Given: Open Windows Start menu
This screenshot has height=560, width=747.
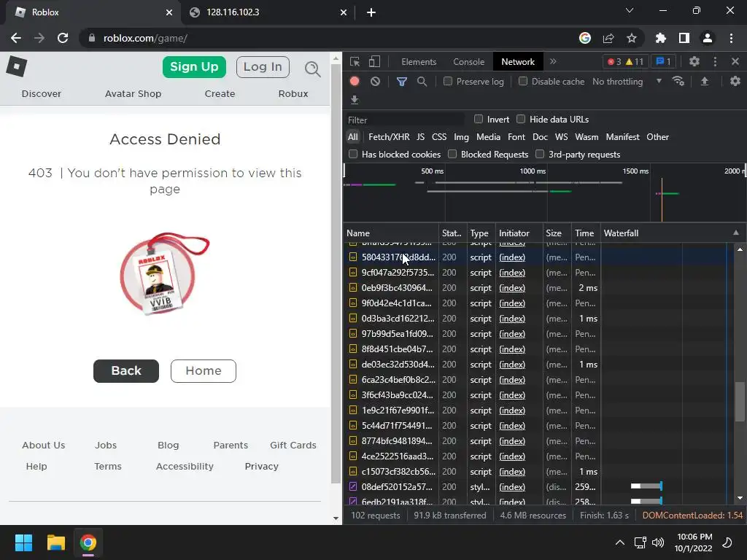Looking at the screenshot, I should 23,542.
